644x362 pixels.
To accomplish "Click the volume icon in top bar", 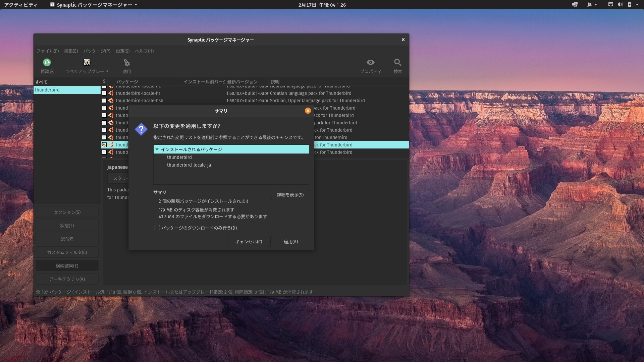I will [620, 4].
